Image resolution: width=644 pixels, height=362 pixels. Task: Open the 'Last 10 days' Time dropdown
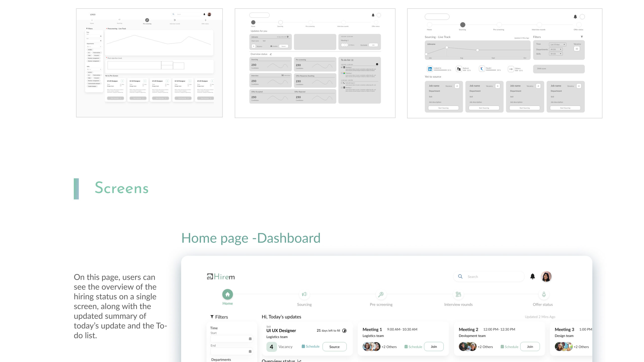point(557,44)
